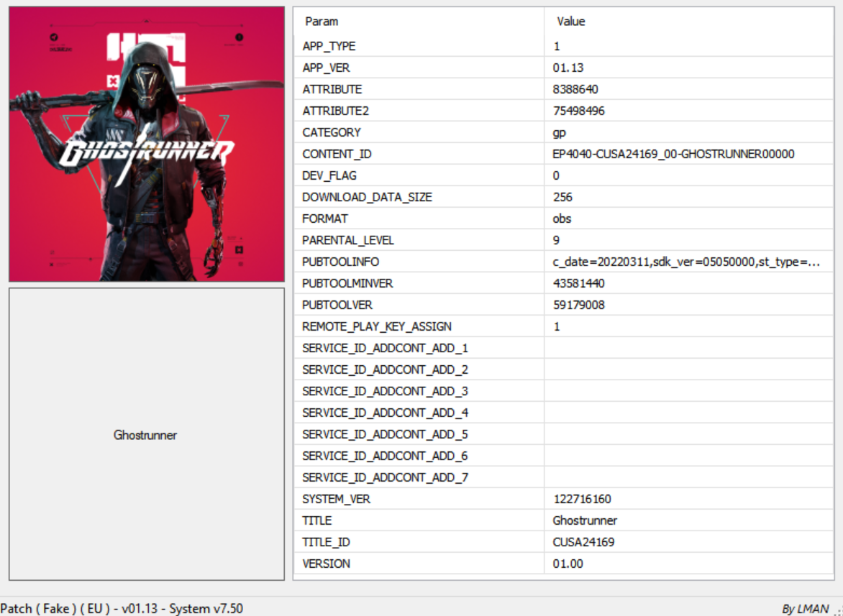Click the TITLE value Ghostrunner in table

585,520
